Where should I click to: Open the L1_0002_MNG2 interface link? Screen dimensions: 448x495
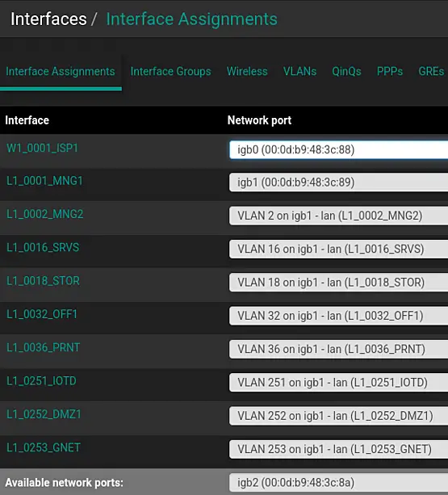click(x=45, y=214)
